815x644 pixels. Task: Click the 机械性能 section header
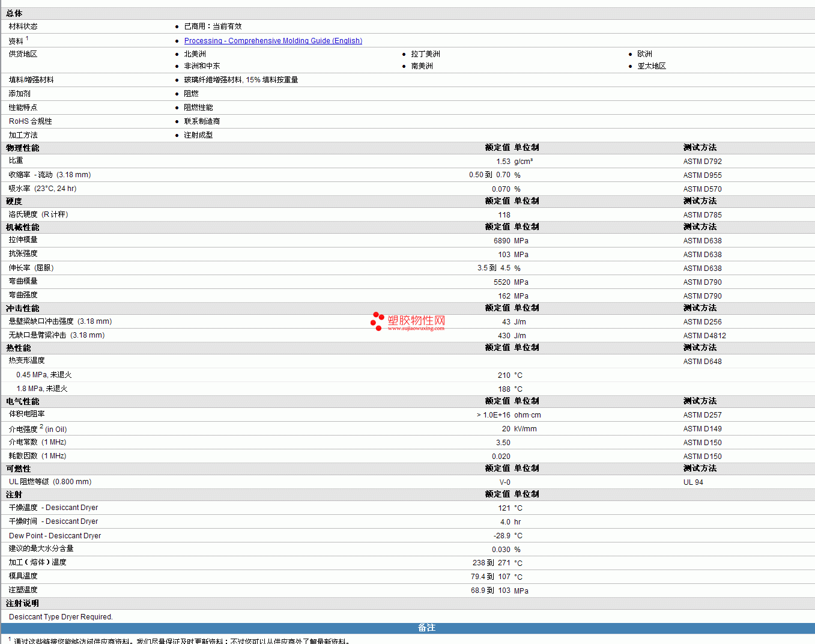pyautogui.click(x=23, y=227)
